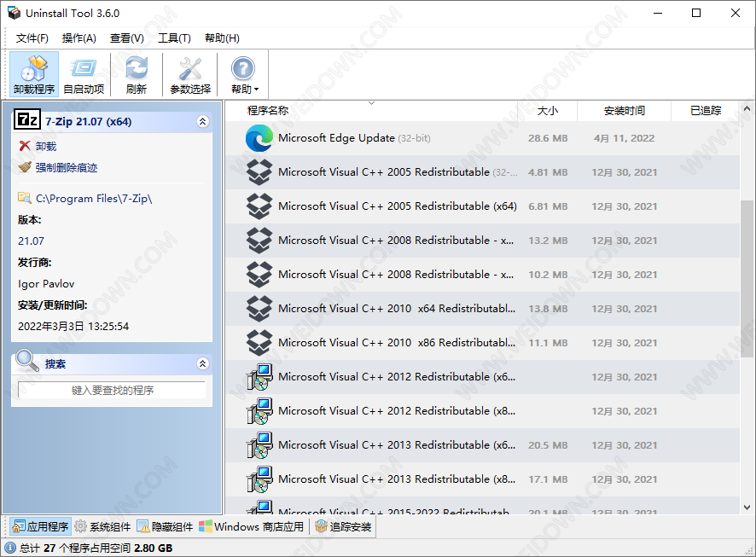Select Microsoft Visual C++ 2010 x64 Redistributabl... text

point(397,309)
